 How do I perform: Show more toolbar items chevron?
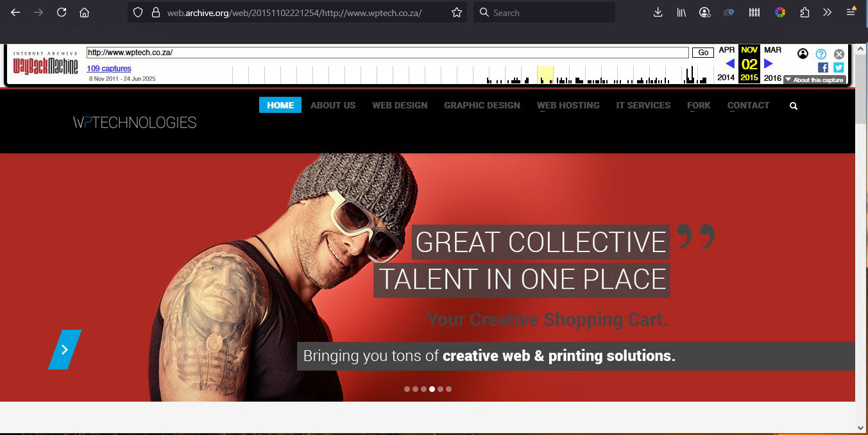click(x=827, y=12)
